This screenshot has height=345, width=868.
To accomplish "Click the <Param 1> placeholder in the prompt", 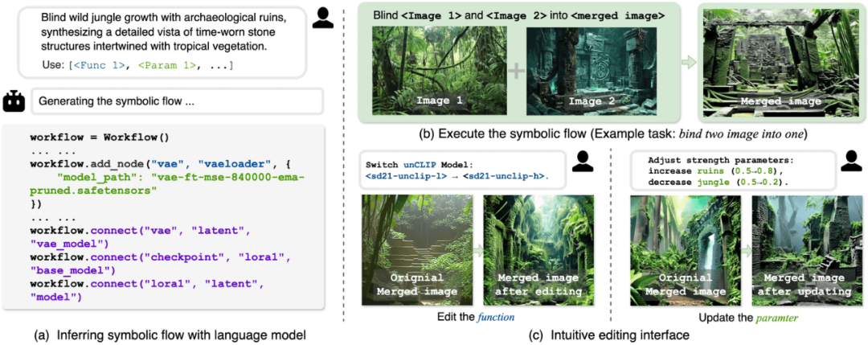I will pyautogui.click(x=168, y=66).
